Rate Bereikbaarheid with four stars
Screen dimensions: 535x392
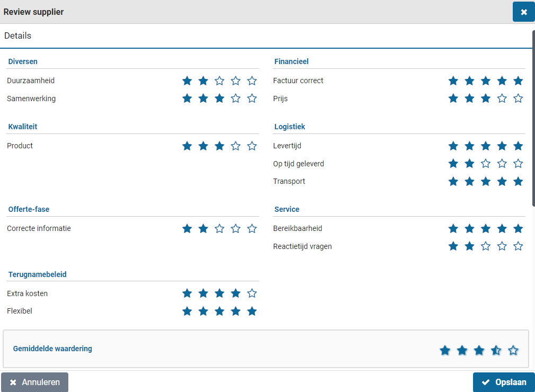pyautogui.click(x=502, y=229)
